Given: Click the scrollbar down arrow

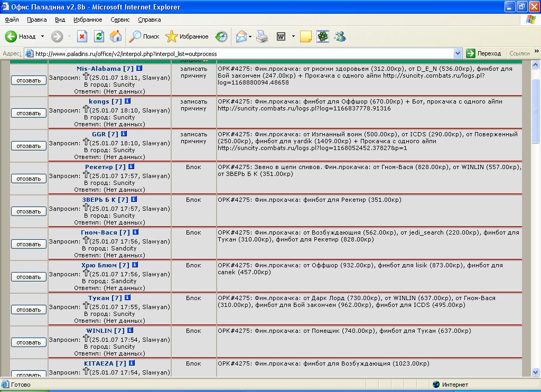Looking at the screenshot, I should [536, 372].
